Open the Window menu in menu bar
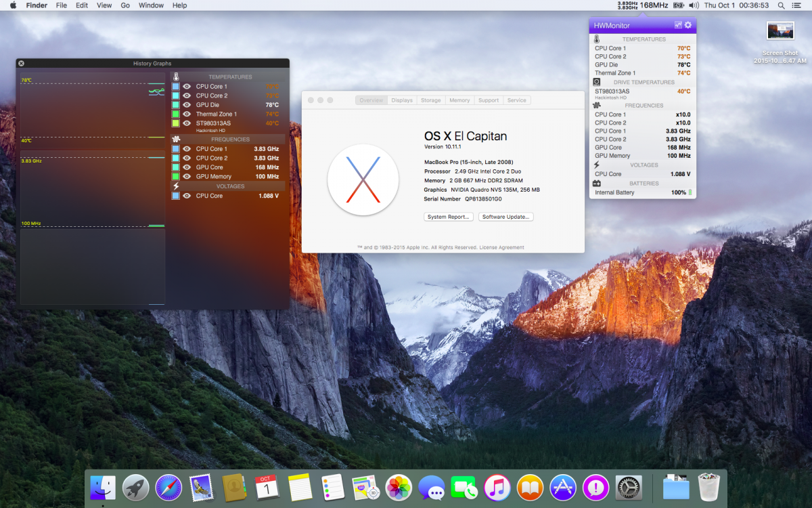Screen dimensions: 812x508 (151, 5)
